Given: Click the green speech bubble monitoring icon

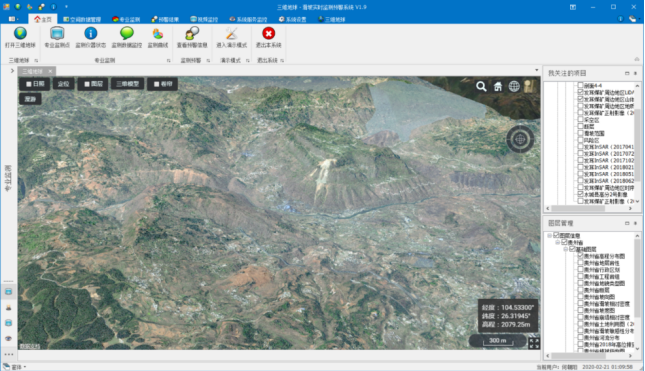Looking at the screenshot, I should tap(127, 33).
